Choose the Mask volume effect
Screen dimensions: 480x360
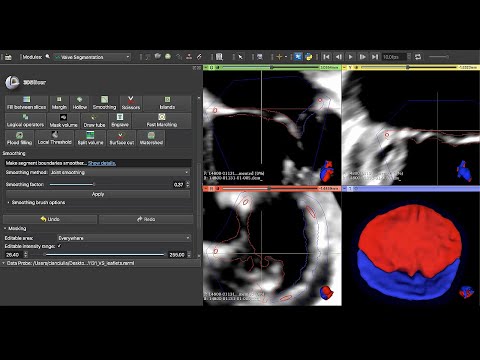point(63,121)
